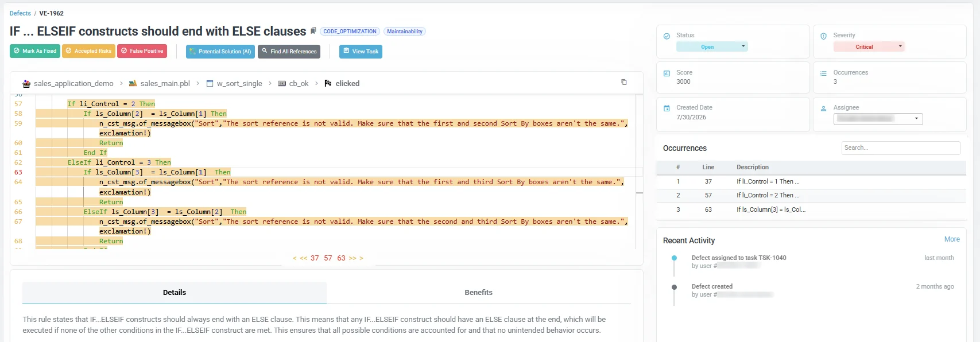Open Potential Solution (AI)
The height and width of the screenshot is (342, 980).
click(220, 52)
